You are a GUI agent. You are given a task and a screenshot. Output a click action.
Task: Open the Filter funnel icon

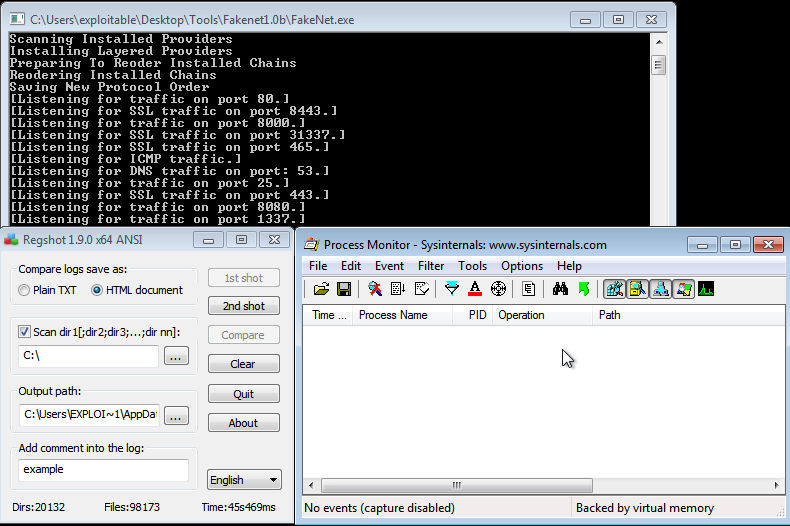tap(452, 289)
